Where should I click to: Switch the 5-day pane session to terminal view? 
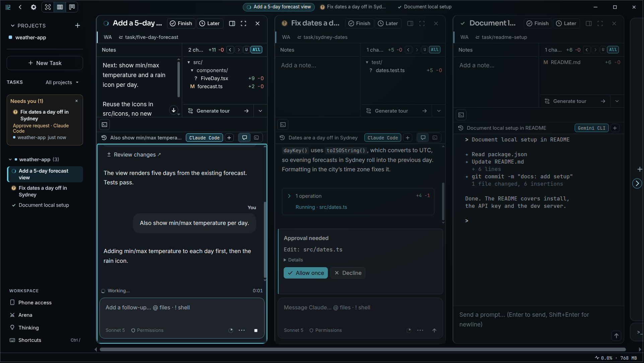click(256, 138)
